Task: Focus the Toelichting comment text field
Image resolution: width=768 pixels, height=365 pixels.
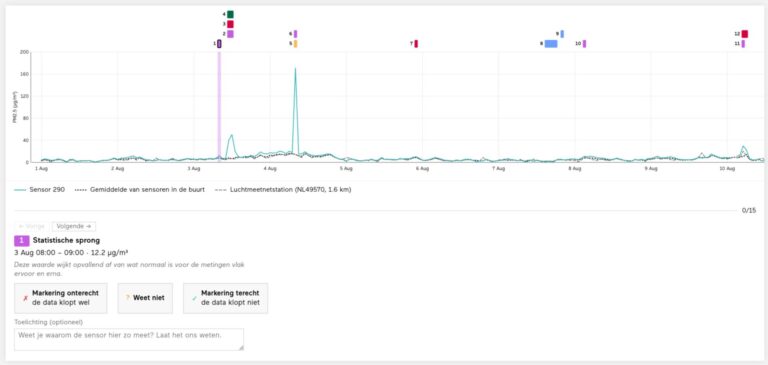Action: click(129, 339)
